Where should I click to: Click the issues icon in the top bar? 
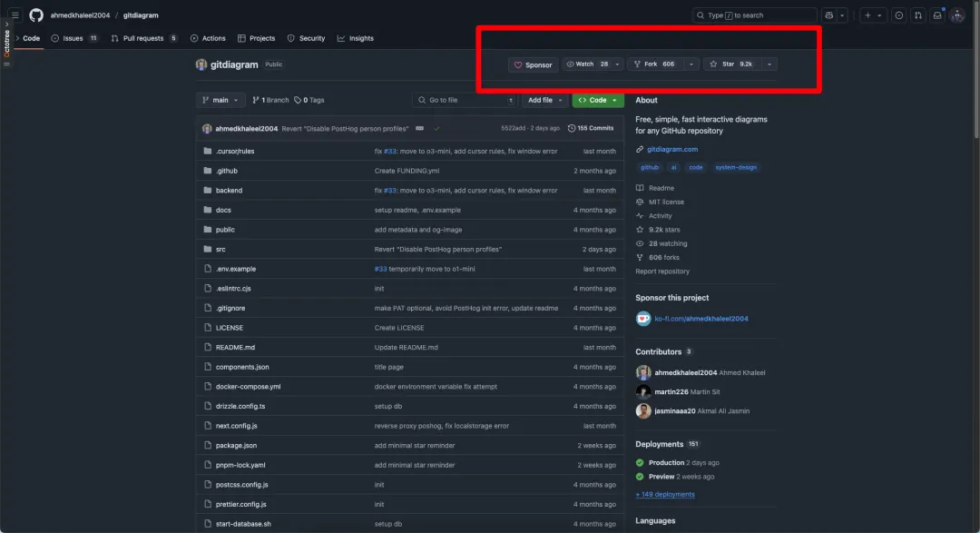tap(898, 15)
